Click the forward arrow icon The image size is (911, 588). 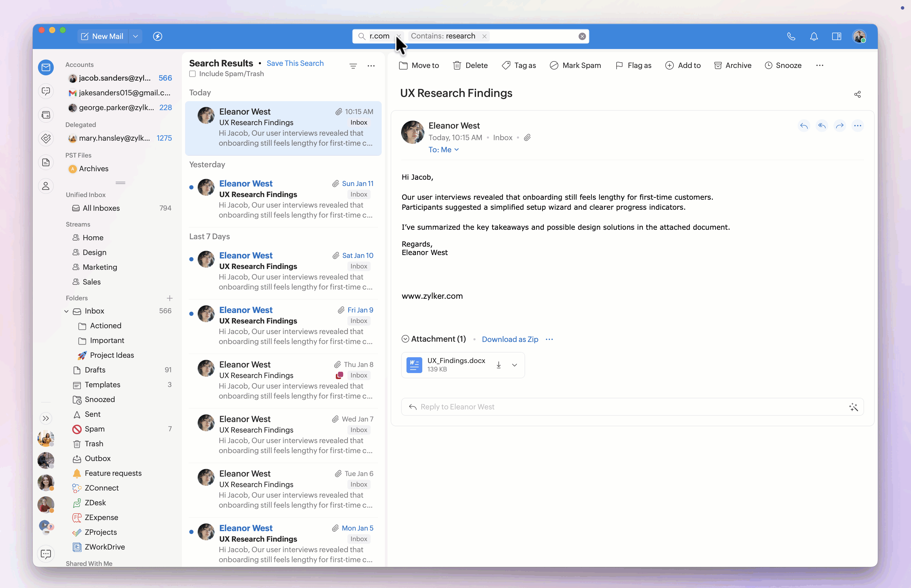840,126
